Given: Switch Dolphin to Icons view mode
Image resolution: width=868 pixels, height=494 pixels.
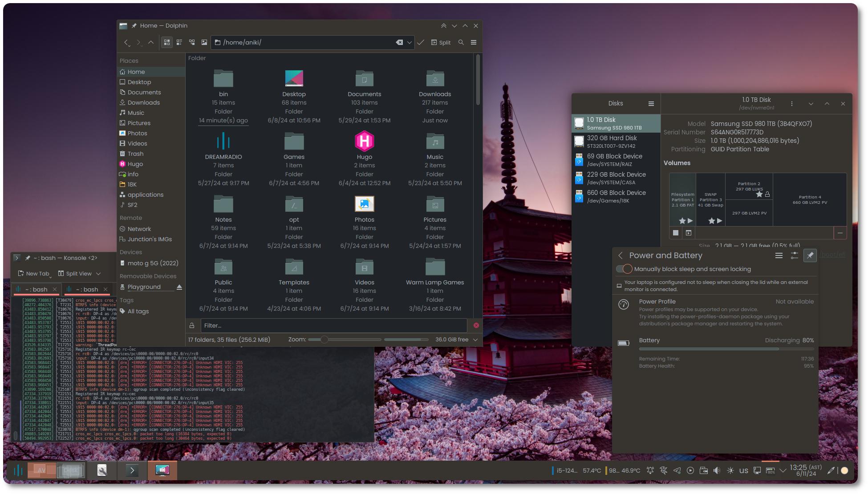Looking at the screenshot, I should 167,42.
